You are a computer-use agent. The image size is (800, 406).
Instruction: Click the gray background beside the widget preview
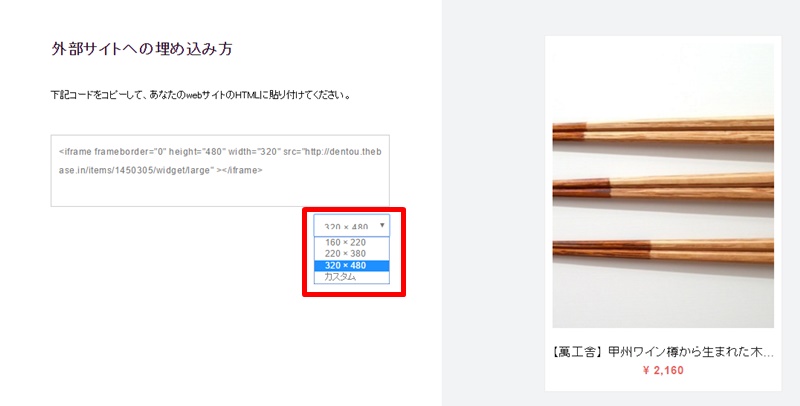(493, 204)
